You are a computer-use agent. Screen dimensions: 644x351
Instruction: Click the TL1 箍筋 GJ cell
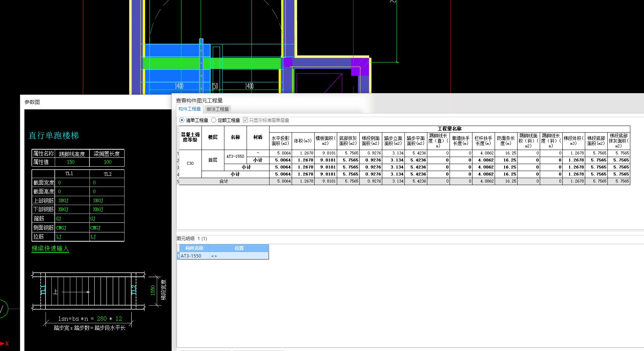click(x=72, y=219)
